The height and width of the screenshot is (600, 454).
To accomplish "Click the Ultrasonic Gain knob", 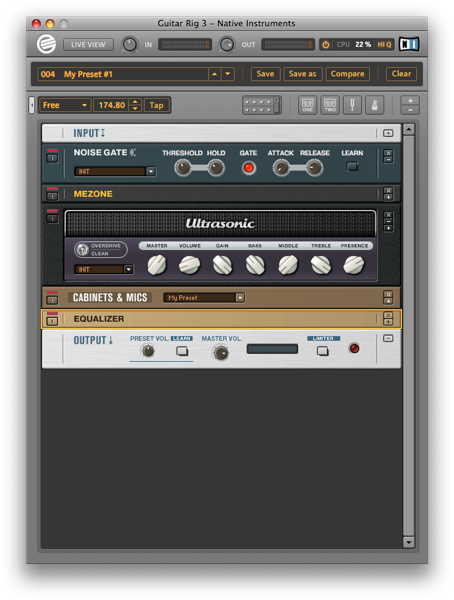I will click(x=222, y=265).
